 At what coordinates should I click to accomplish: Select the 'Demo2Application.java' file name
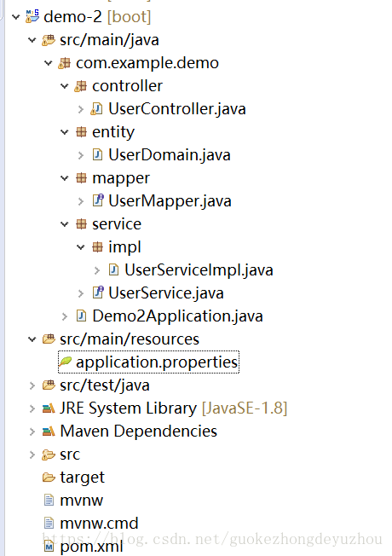(x=177, y=316)
